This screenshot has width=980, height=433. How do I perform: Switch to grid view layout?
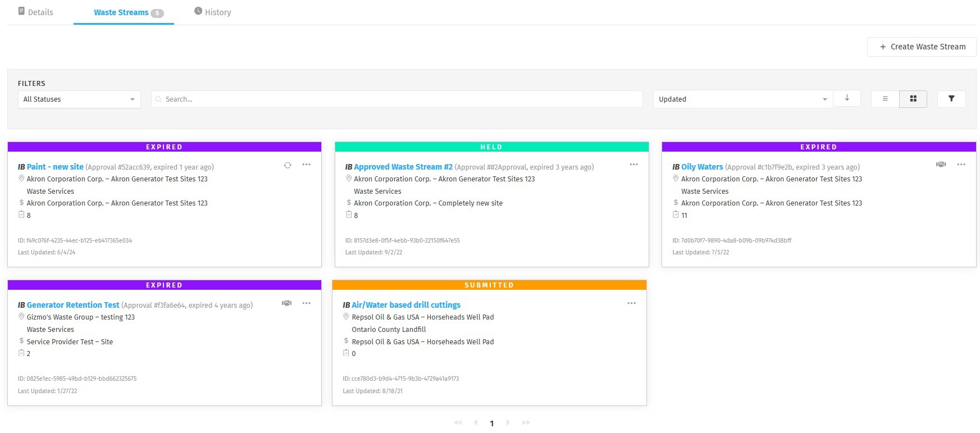coord(913,99)
